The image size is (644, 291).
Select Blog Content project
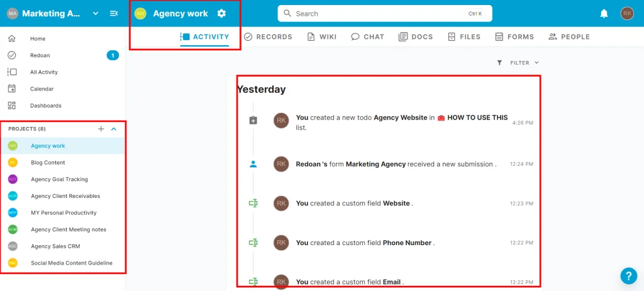point(47,163)
